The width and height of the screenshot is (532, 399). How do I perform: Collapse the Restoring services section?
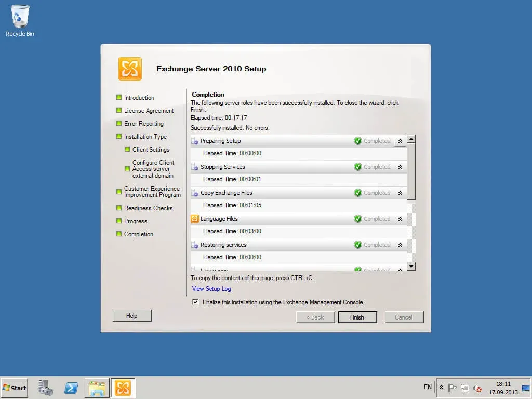click(401, 245)
